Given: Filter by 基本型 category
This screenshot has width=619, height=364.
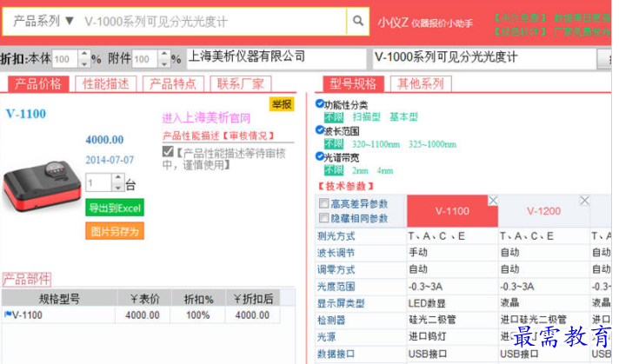Looking at the screenshot, I should tap(404, 116).
